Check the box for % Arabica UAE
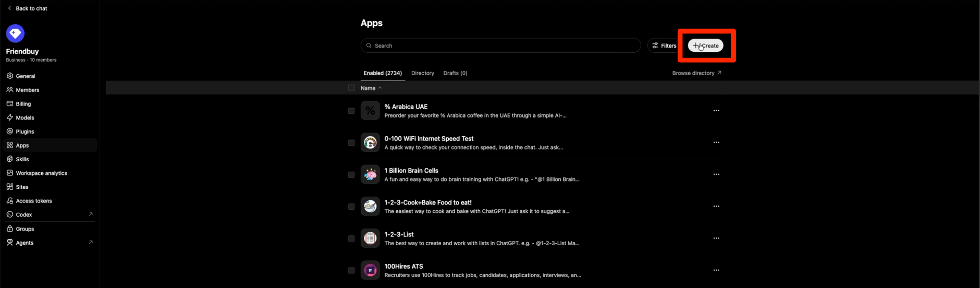Image resolution: width=980 pixels, height=288 pixels. [351, 111]
